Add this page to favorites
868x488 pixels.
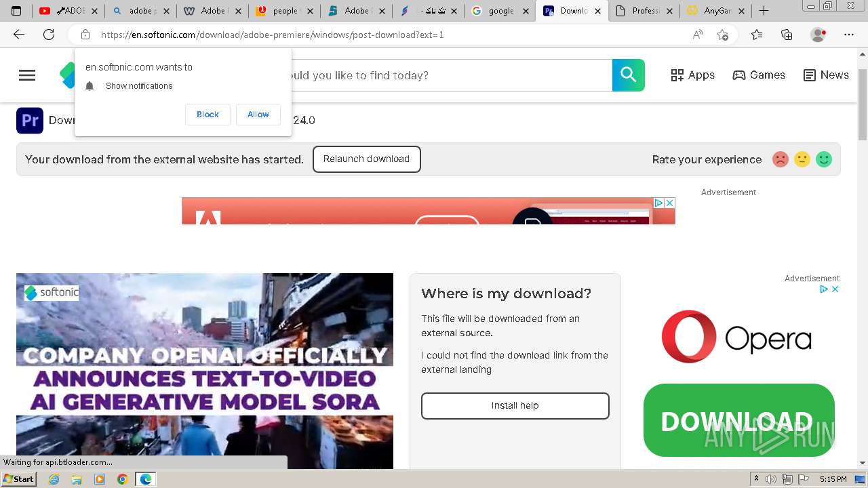click(x=722, y=35)
